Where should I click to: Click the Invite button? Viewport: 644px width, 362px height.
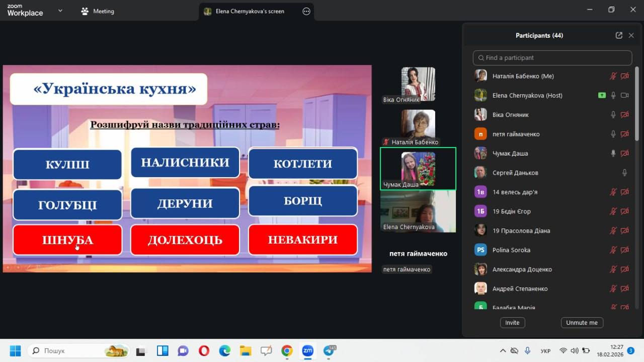pos(512,322)
